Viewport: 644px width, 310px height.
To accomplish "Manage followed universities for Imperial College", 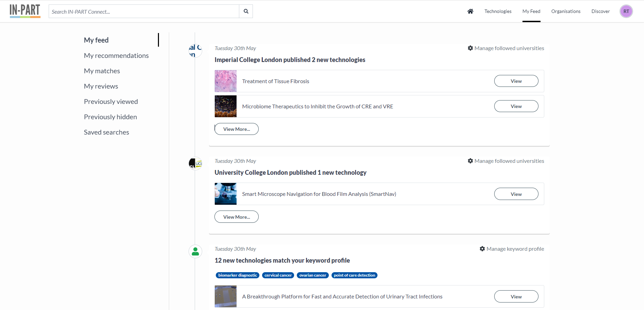I will click(x=506, y=48).
